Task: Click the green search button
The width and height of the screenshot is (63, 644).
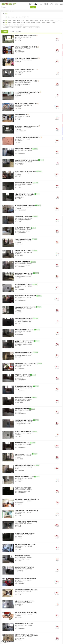Action: [x=33, y=7]
